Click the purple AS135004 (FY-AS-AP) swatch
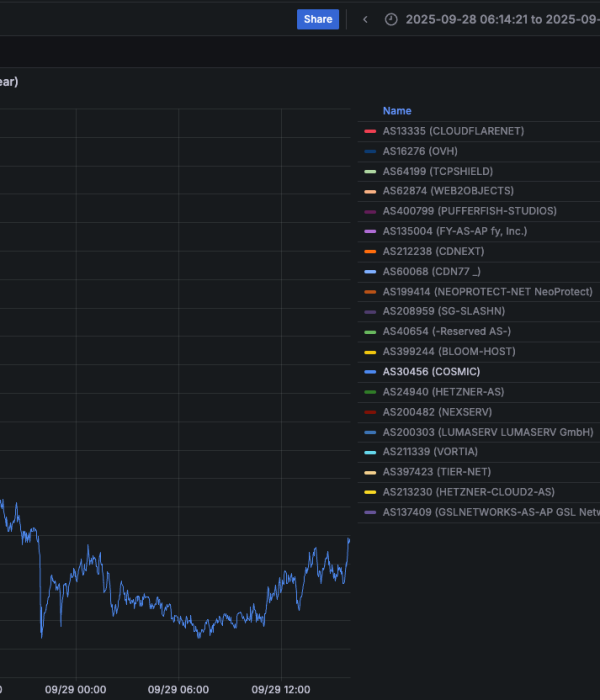Viewport: 600px width, 700px height. (x=370, y=231)
